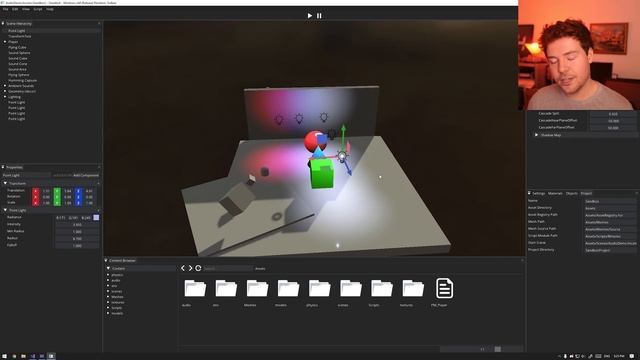Select the middle light bulb icon in viewport
640x360 pixels.
point(299,119)
